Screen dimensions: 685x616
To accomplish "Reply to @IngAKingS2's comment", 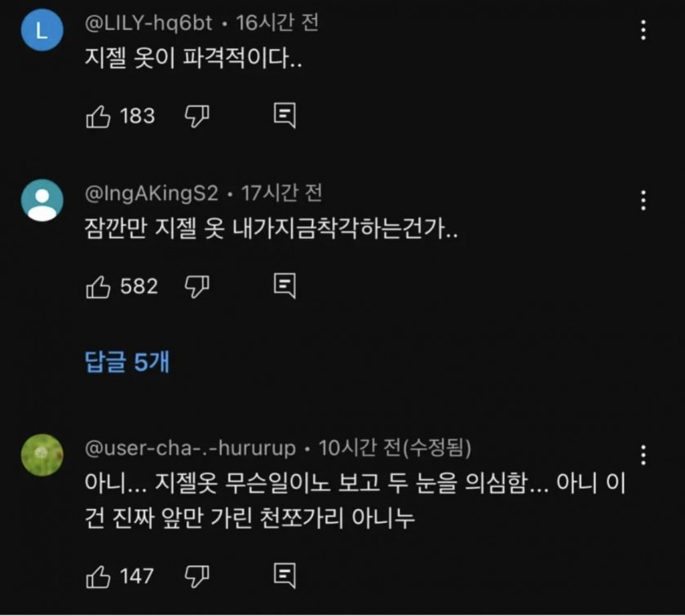I will pyautogui.click(x=285, y=286).
